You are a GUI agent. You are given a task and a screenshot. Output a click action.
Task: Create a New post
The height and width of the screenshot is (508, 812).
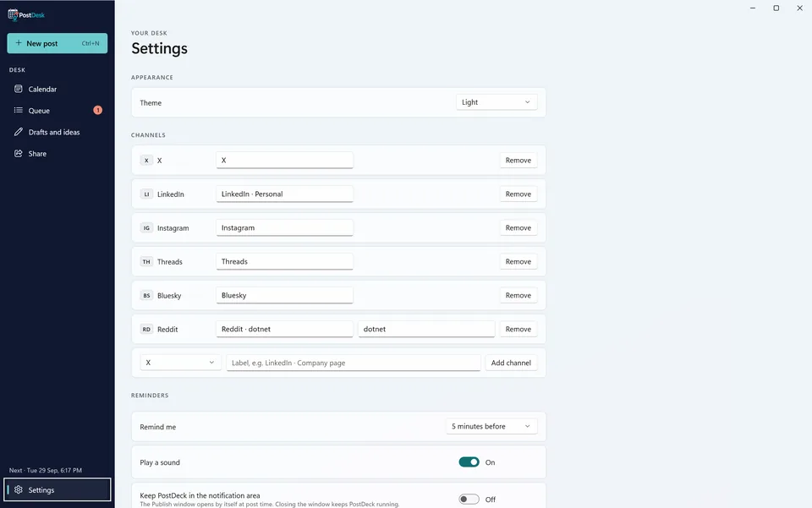click(x=57, y=43)
